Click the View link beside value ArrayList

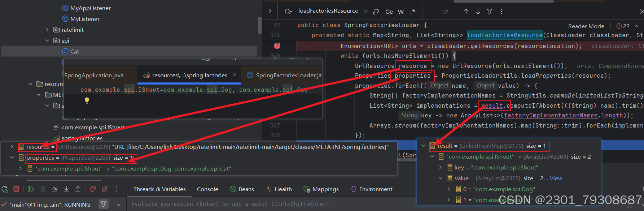coord(556,178)
